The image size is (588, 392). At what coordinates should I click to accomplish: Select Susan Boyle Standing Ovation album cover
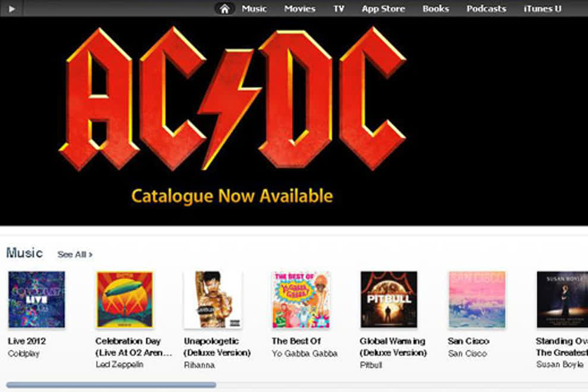coord(562,299)
